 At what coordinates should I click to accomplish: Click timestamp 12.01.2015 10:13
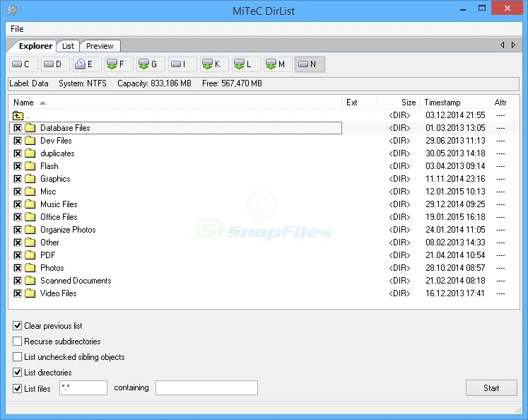pos(455,192)
